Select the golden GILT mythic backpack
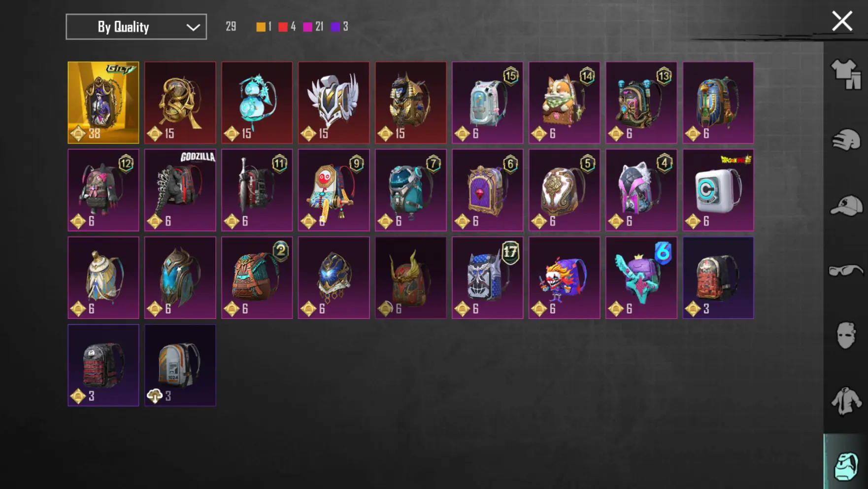Screen dimensions: 868x489 tap(103, 103)
